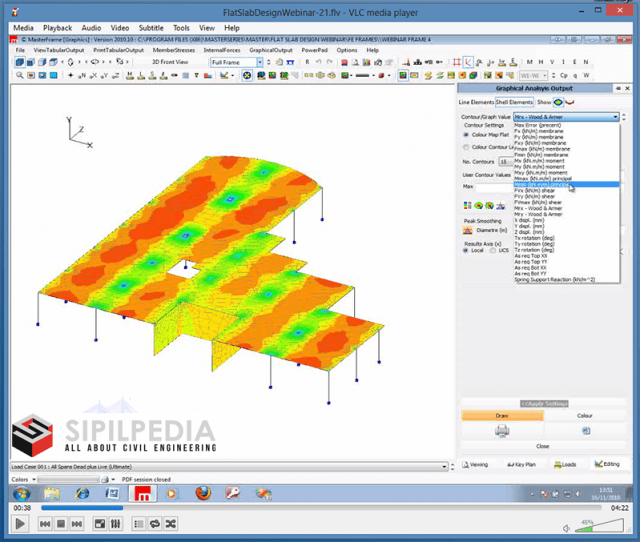Click the Firefox icon in taskbar
Viewport: 640px width, 542px height.
click(x=203, y=493)
